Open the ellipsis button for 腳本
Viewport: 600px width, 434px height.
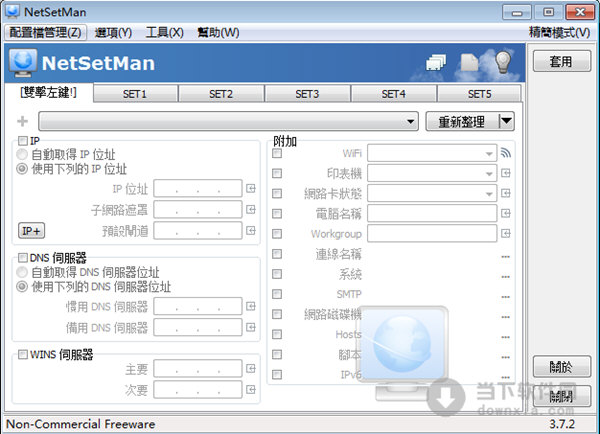(505, 357)
